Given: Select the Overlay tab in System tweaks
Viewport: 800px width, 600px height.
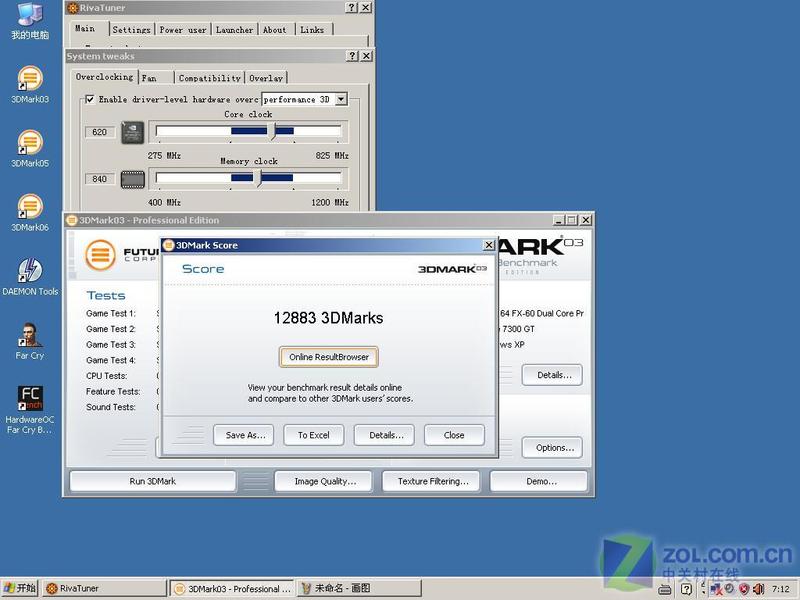Looking at the screenshot, I should [266, 78].
